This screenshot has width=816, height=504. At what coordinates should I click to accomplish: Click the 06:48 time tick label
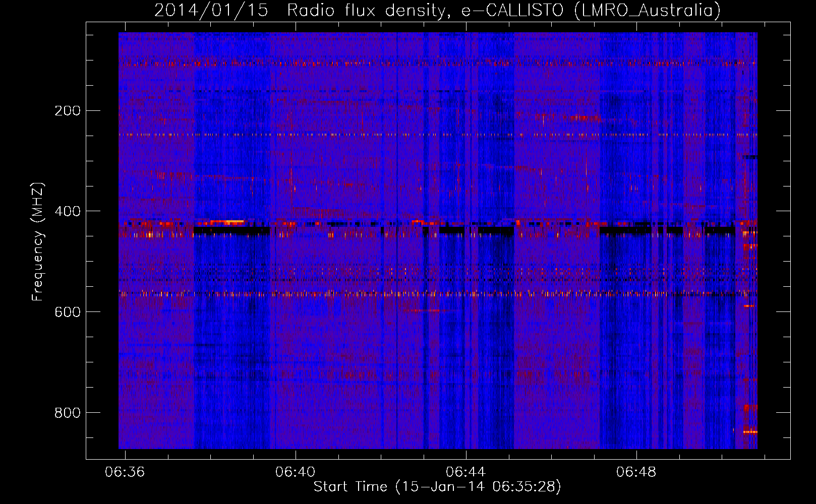pos(636,472)
